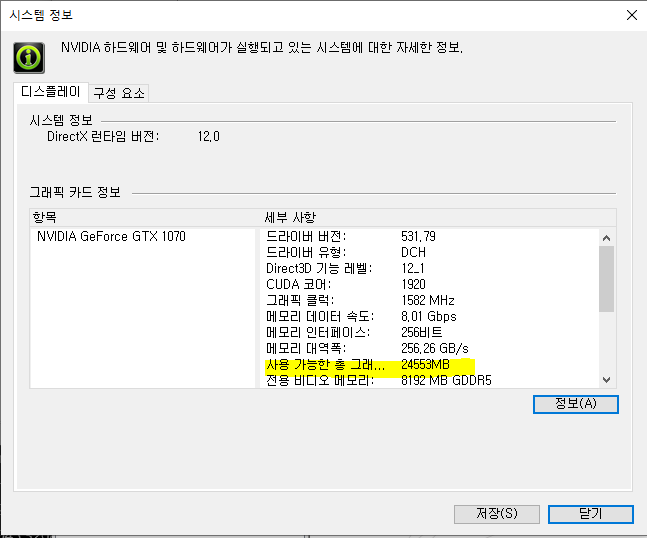This screenshot has width=647, height=538.
Task: Select the CUDA 코어 row
Action: click(x=429, y=284)
